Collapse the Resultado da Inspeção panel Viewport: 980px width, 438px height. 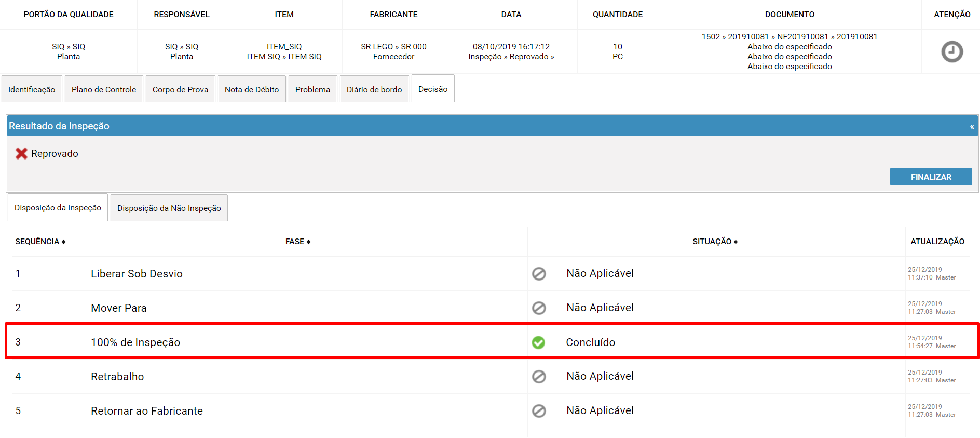pyautogui.click(x=972, y=126)
